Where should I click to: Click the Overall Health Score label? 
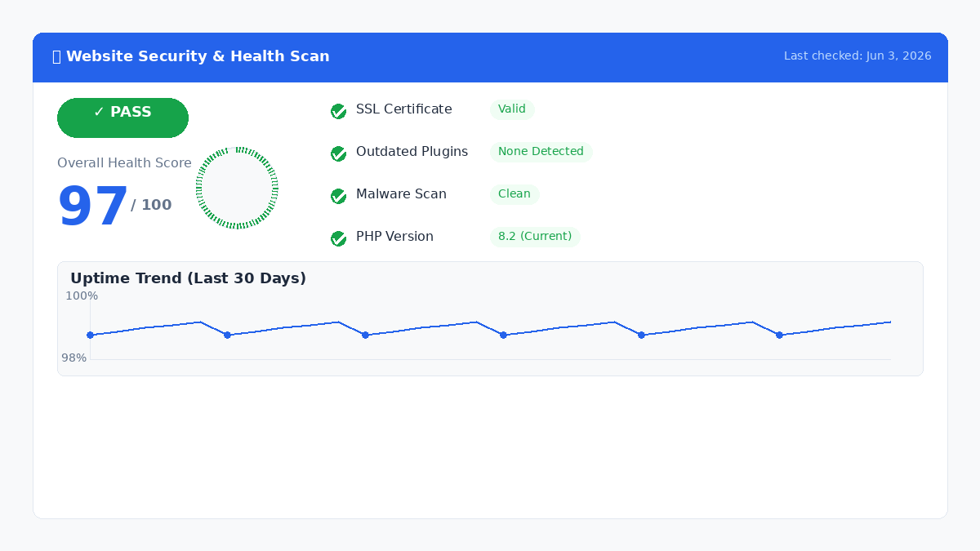[x=124, y=163]
